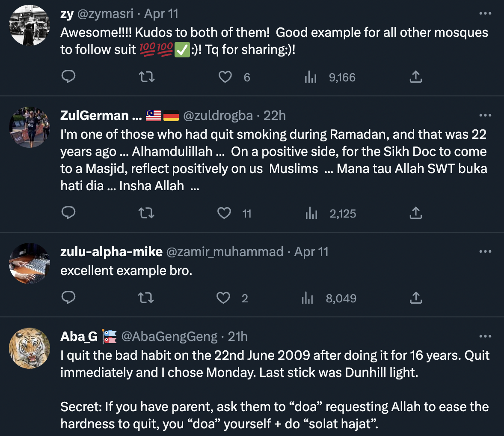Open @zymasri profile handle link
504x436 pixels.
(x=105, y=14)
